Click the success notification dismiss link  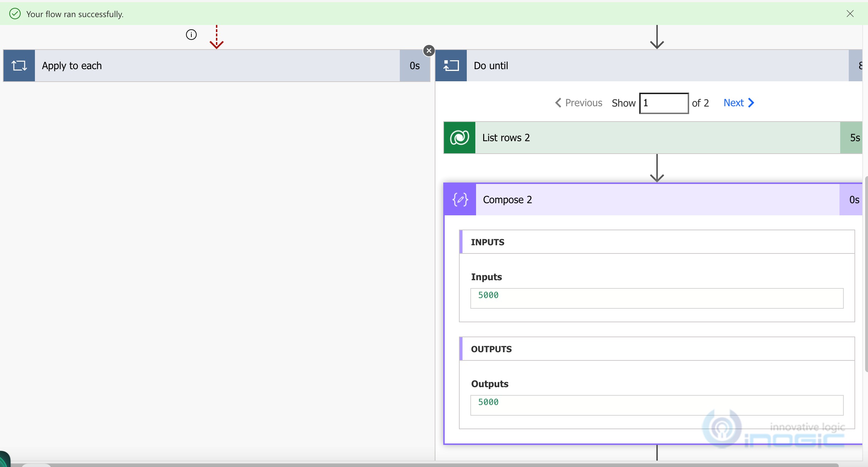coord(850,13)
